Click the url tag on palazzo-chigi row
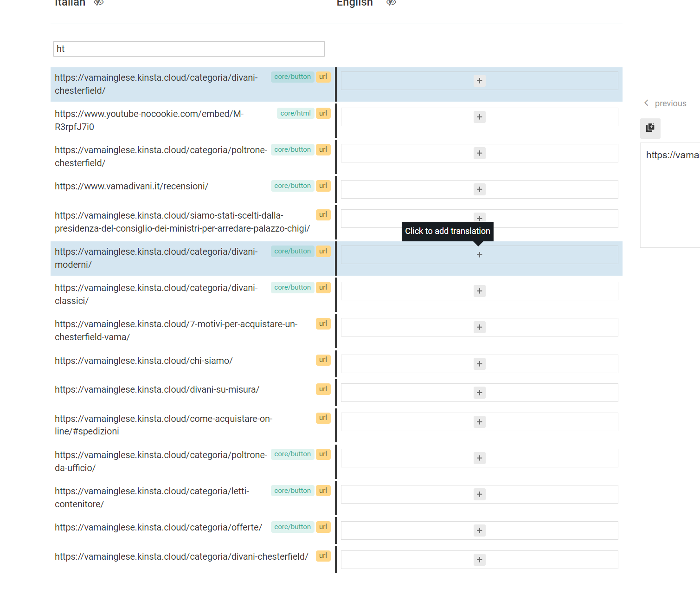The height and width of the screenshot is (595, 700). pyautogui.click(x=323, y=214)
